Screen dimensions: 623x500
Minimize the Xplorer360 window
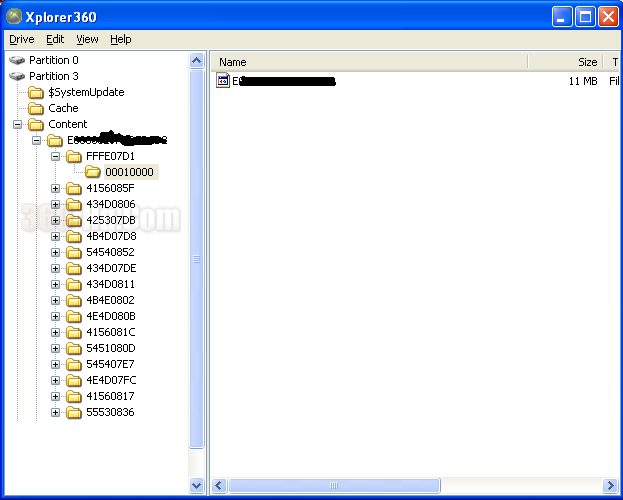562,17
